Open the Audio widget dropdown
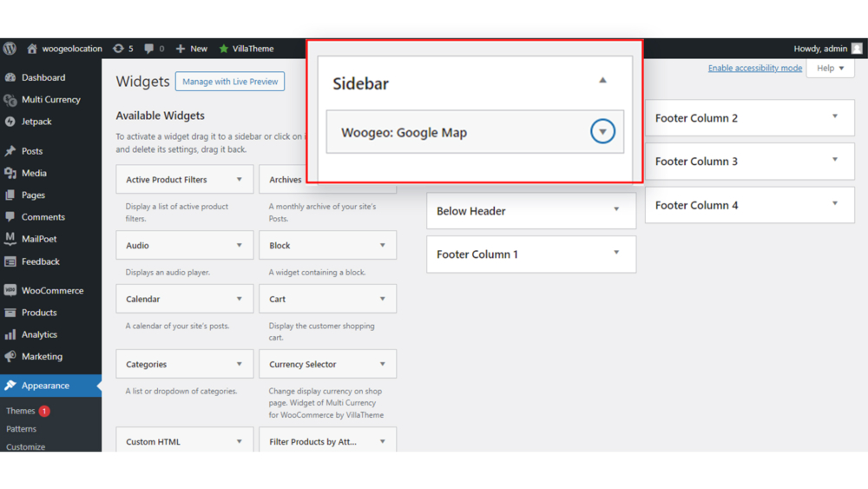The width and height of the screenshot is (868, 489). (240, 245)
